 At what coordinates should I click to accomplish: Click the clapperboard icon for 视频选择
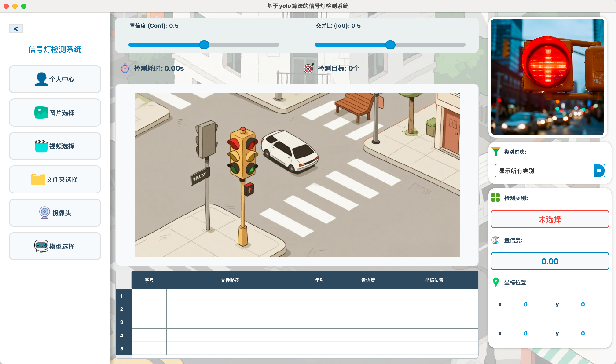pyautogui.click(x=41, y=146)
